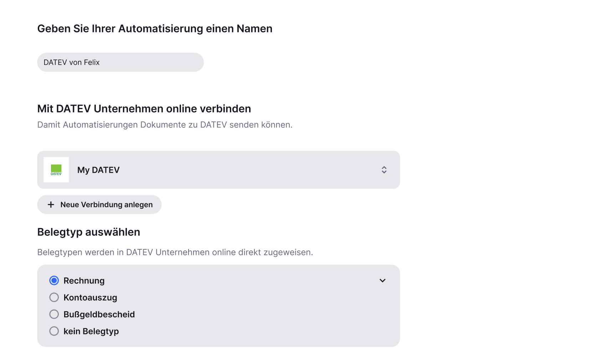Focus the DATEV von Felix name field
The height and width of the screenshot is (364, 593).
(x=120, y=62)
